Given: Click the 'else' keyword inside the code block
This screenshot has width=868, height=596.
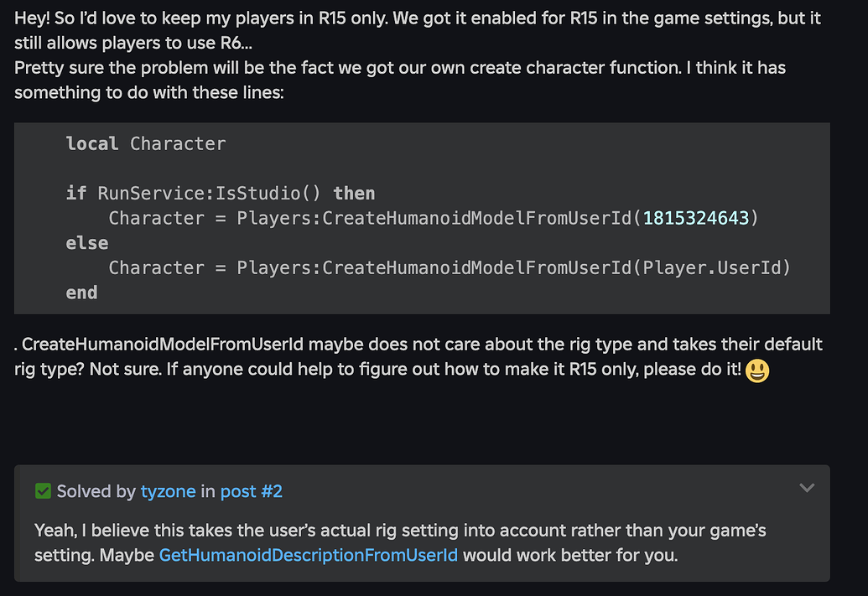Looking at the screenshot, I should tap(87, 242).
